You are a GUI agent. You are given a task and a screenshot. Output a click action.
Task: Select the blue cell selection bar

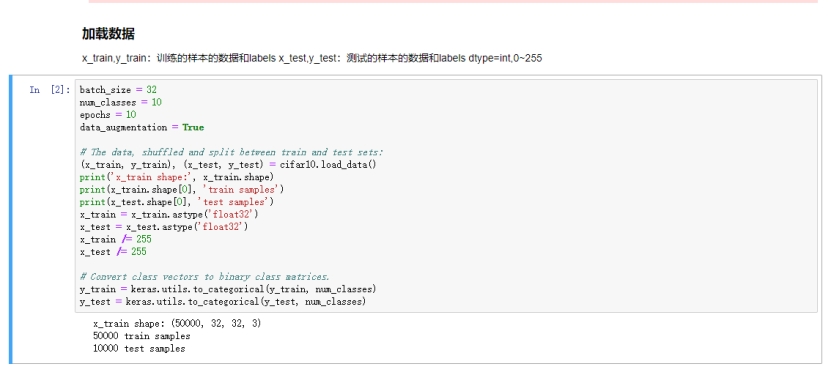[x=11, y=219]
